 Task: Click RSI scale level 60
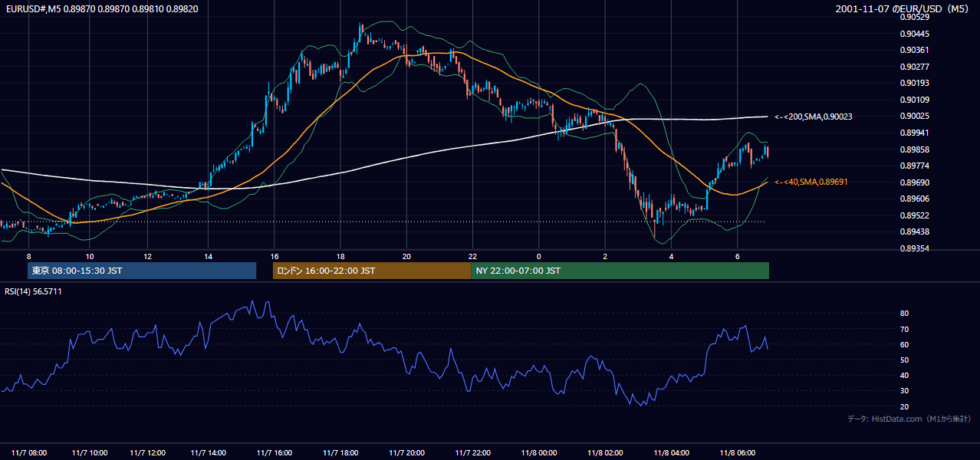pos(904,345)
